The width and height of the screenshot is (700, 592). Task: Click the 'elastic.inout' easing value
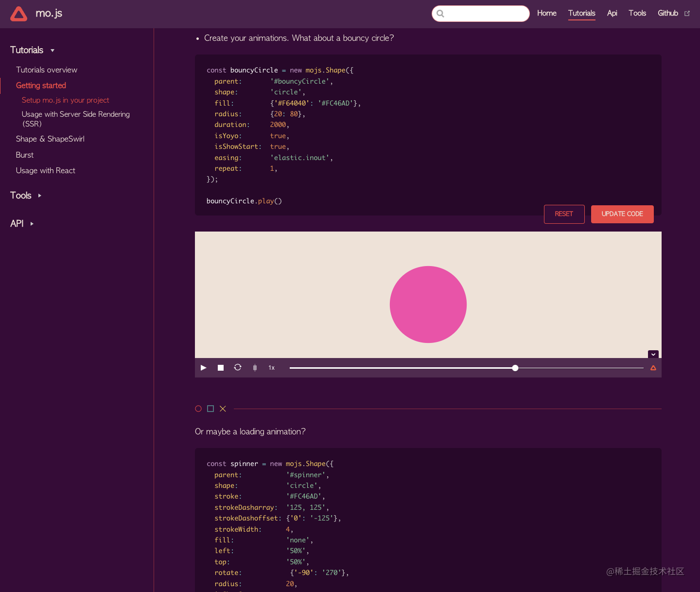point(300,158)
